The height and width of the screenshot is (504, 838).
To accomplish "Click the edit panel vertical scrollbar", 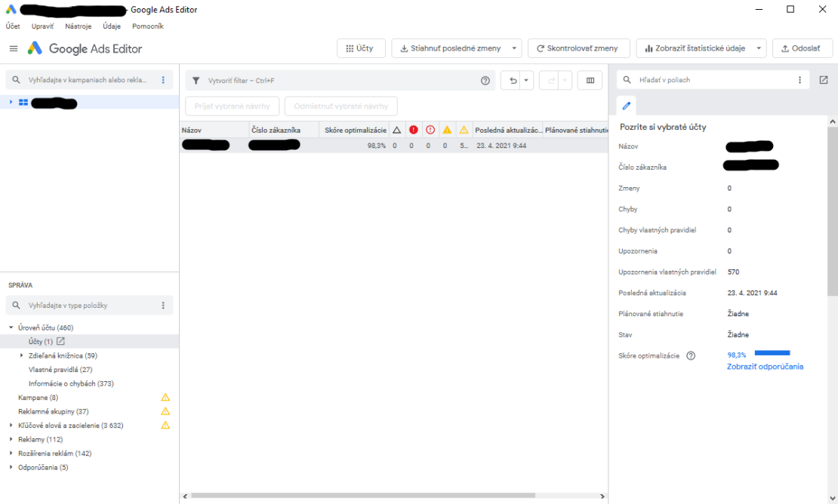I will (x=833, y=211).
